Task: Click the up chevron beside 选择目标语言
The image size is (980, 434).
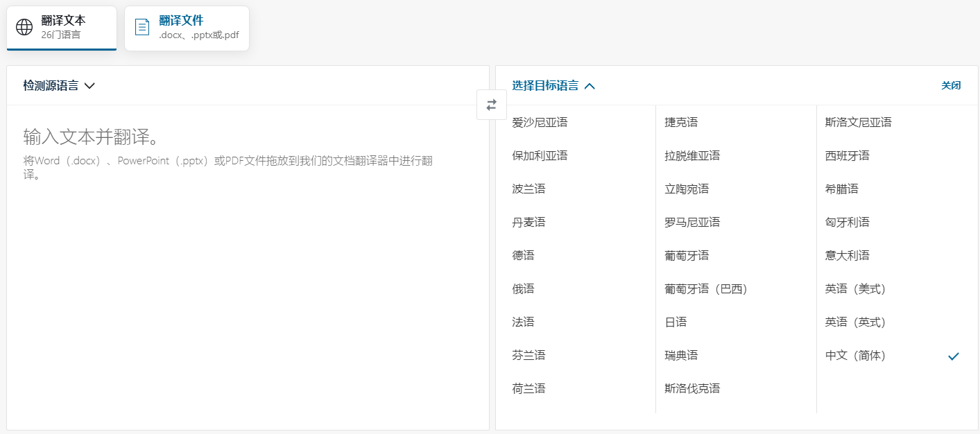Action: (x=590, y=85)
